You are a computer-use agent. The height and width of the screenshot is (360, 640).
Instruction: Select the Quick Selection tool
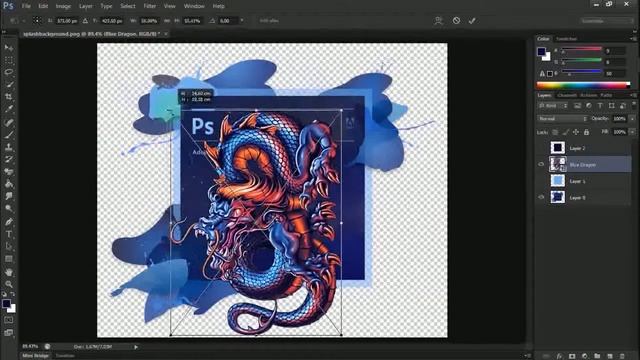[x=9, y=84]
